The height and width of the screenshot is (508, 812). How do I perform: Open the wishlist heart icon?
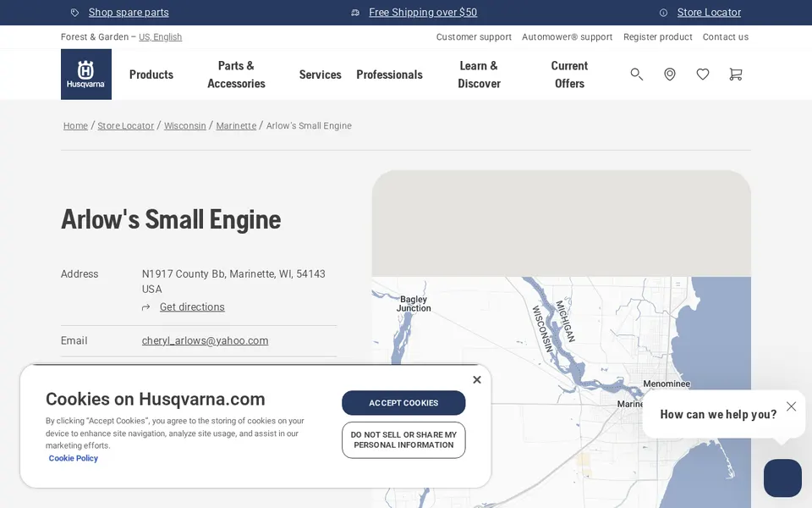pyautogui.click(x=703, y=75)
